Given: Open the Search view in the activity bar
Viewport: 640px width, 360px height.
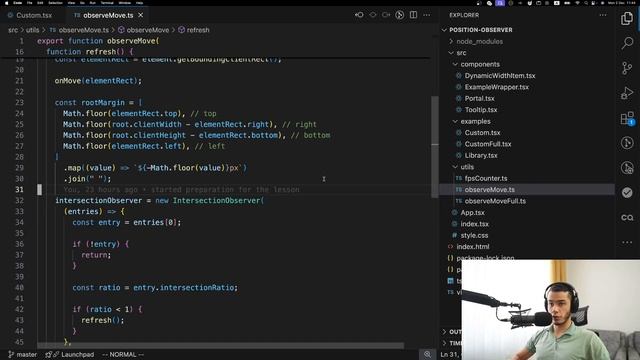Looking at the screenshot, I should [627, 42].
